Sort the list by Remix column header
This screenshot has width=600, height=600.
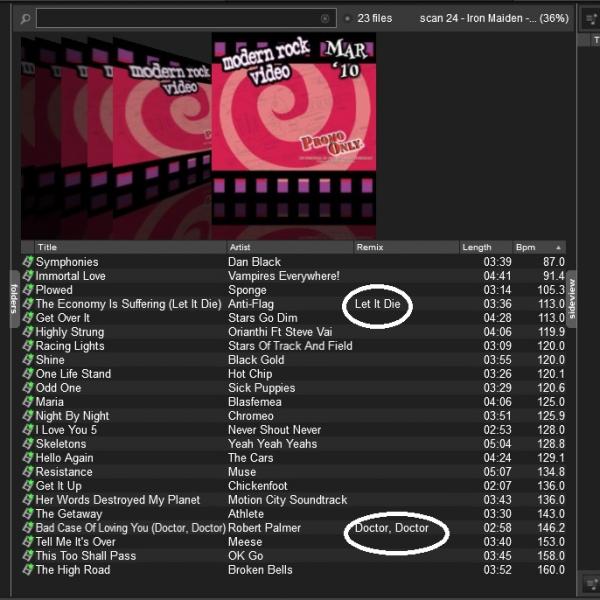coord(406,247)
